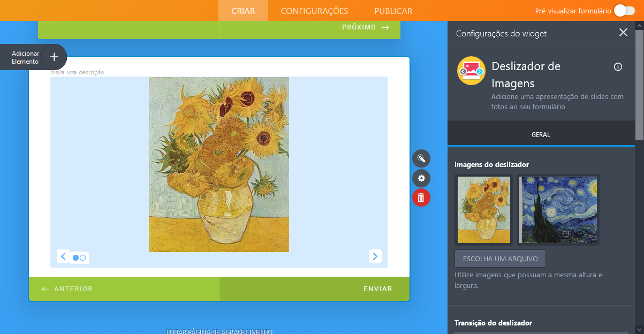Show previous slide with left arrow
This screenshot has width=644, height=334.
(x=63, y=256)
